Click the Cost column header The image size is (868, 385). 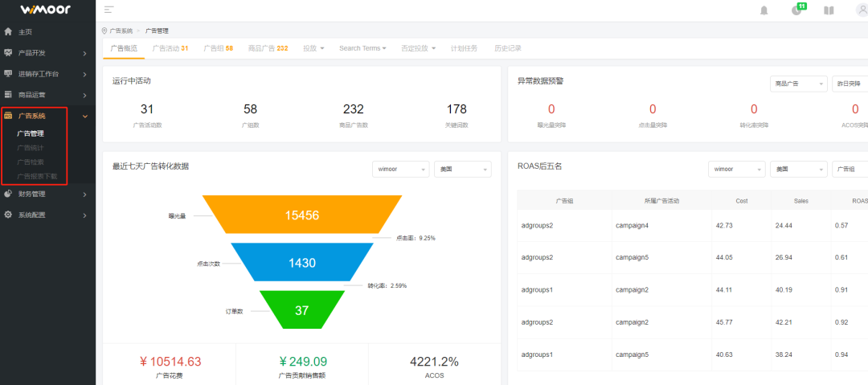click(x=741, y=200)
